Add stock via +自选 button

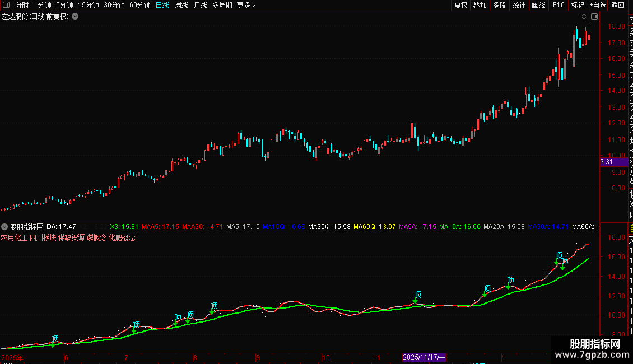(598, 5)
